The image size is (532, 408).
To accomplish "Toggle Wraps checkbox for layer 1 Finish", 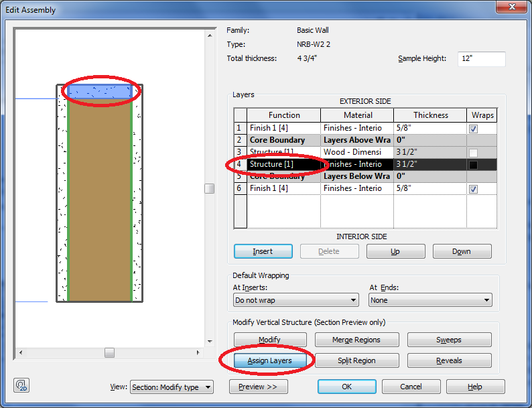I will pyautogui.click(x=473, y=129).
